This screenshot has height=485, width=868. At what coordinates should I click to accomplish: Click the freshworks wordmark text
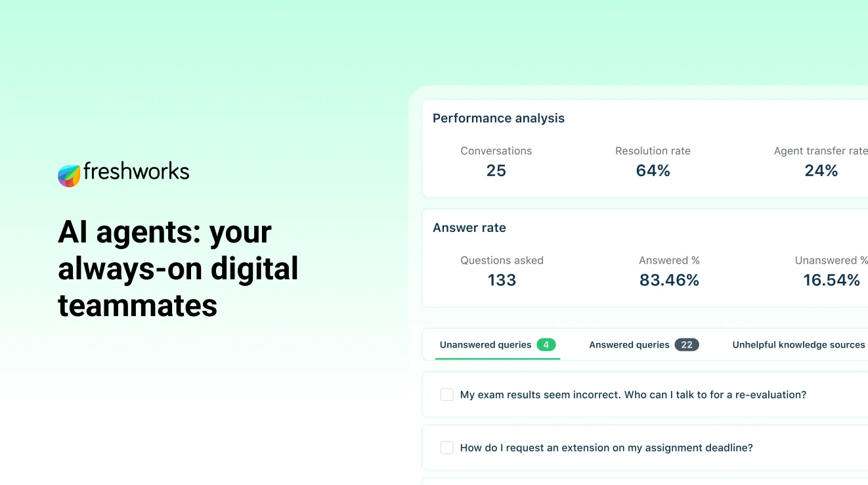click(136, 172)
